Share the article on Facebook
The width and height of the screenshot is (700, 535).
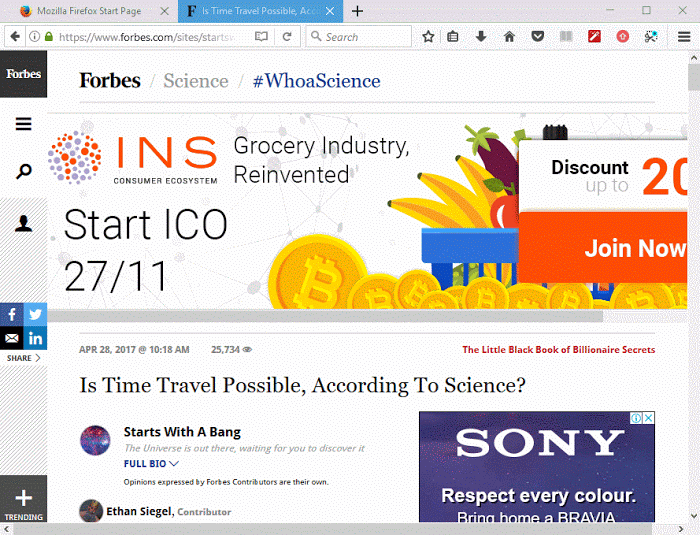(12, 314)
